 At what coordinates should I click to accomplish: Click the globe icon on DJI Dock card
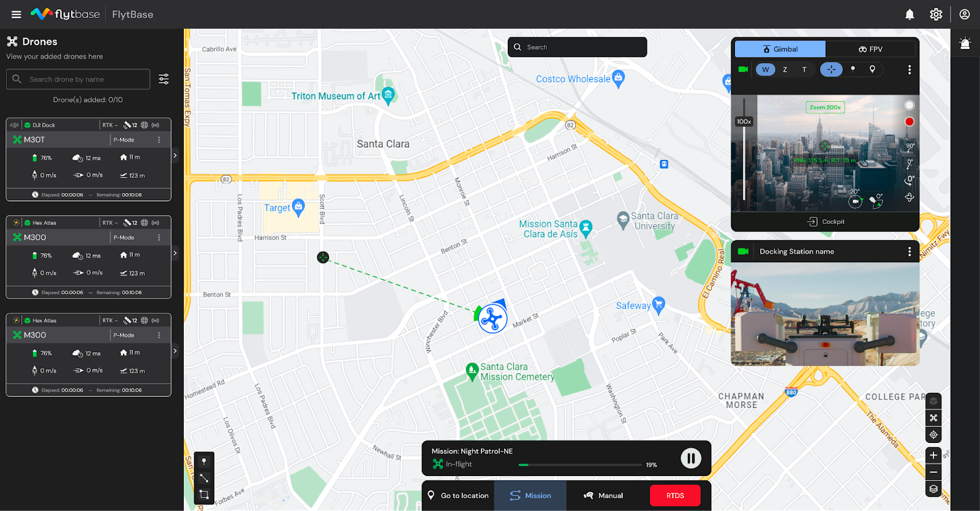point(145,125)
